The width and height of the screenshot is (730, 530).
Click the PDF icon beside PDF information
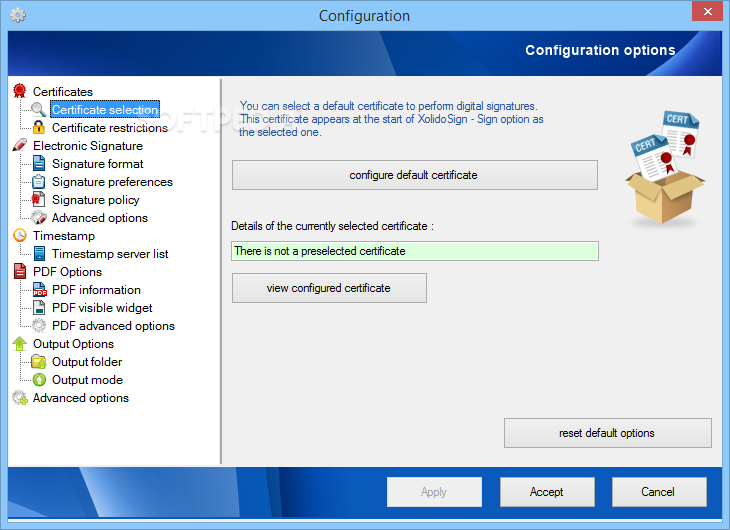click(x=39, y=289)
